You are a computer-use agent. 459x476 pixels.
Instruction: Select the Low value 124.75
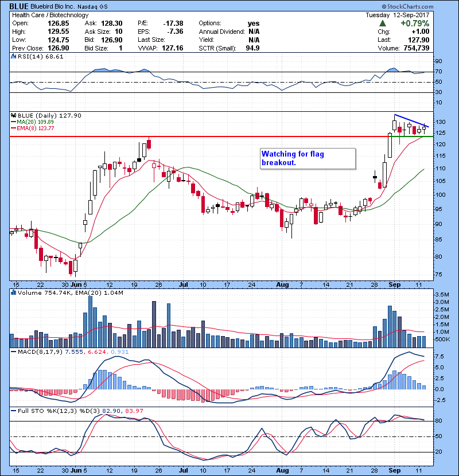tap(59, 40)
